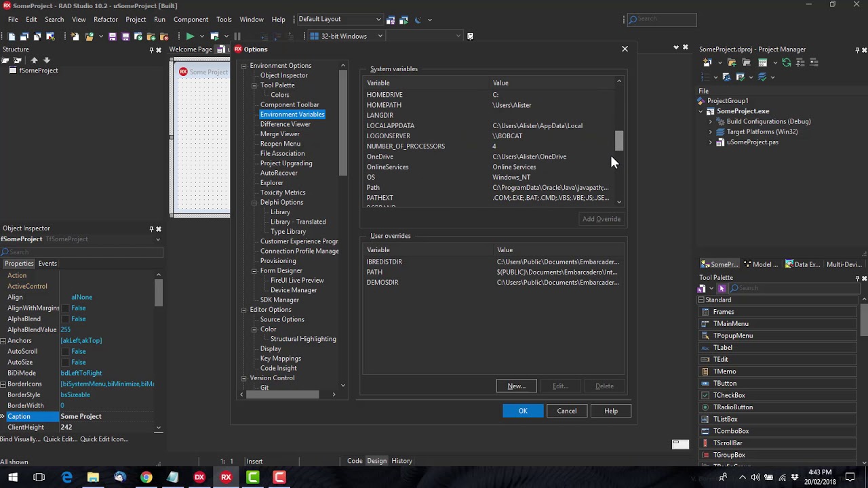Switch to the Events tab in Object Inspector
The height and width of the screenshot is (488, 868).
click(x=47, y=263)
